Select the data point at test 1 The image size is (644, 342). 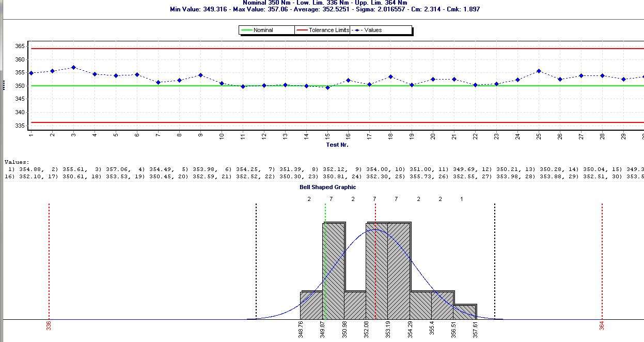[x=31, y=73]
